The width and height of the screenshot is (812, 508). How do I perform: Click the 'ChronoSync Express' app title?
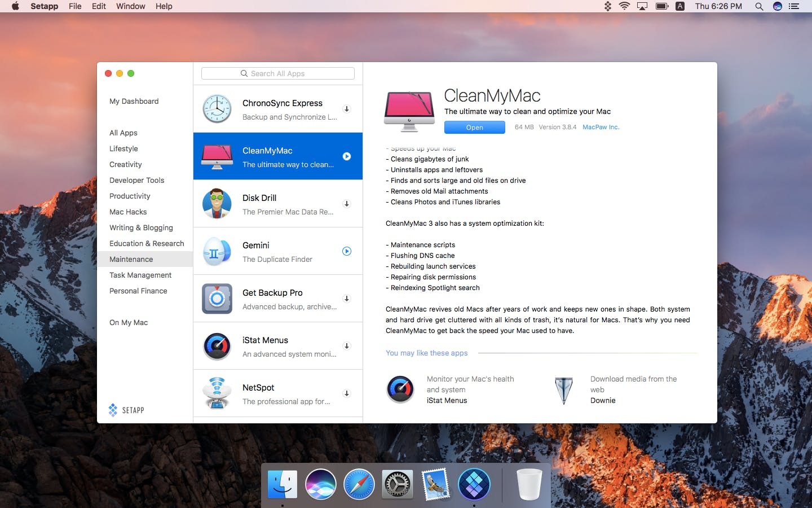pos(283,103)
